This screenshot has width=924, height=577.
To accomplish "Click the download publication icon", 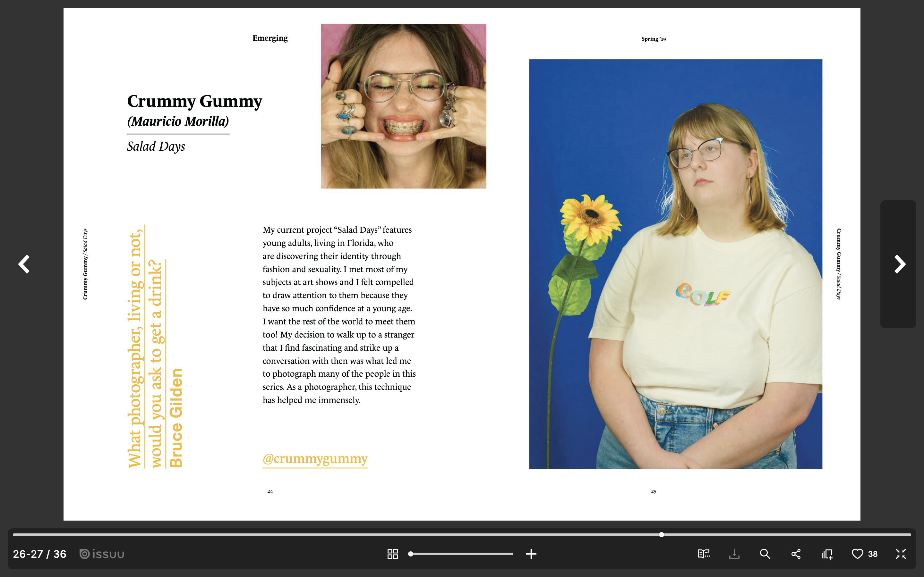I will 734,554.
